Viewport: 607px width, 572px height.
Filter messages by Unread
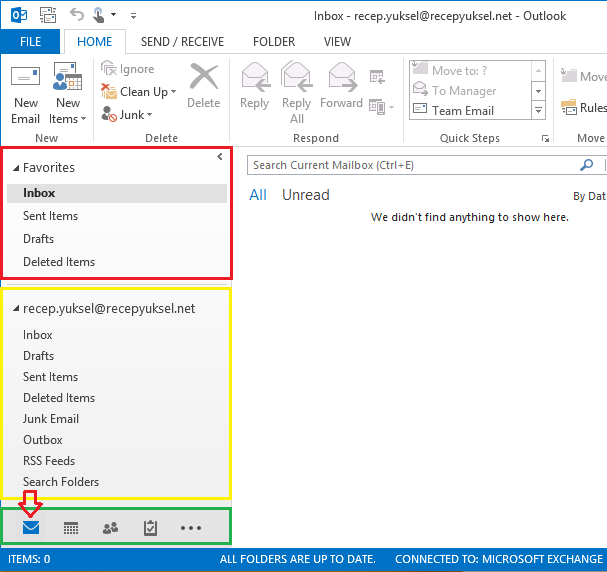306,195
